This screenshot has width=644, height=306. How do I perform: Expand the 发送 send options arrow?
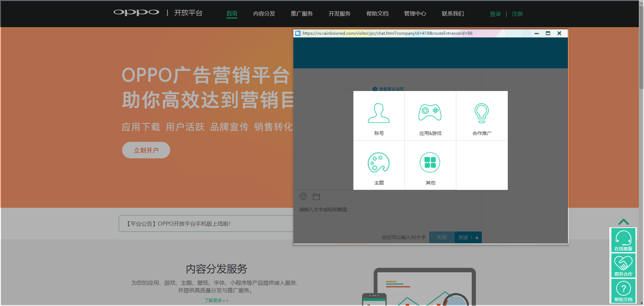477,237
